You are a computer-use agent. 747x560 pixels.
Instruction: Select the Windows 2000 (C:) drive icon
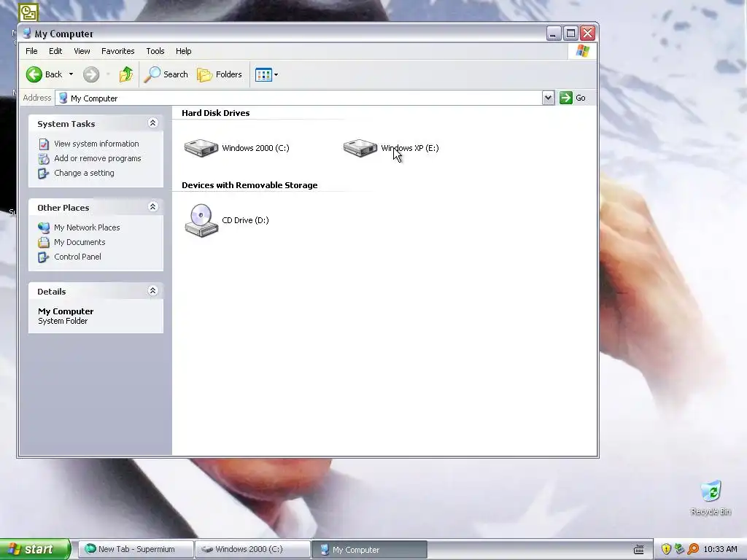click(x=201, y=147)
